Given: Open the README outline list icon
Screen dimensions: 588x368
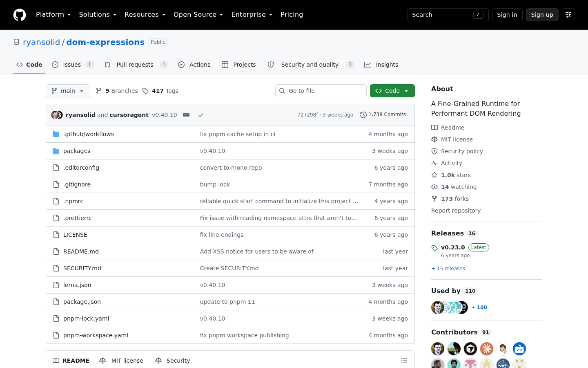Looking at the screenshot, I should click(404, 361).
